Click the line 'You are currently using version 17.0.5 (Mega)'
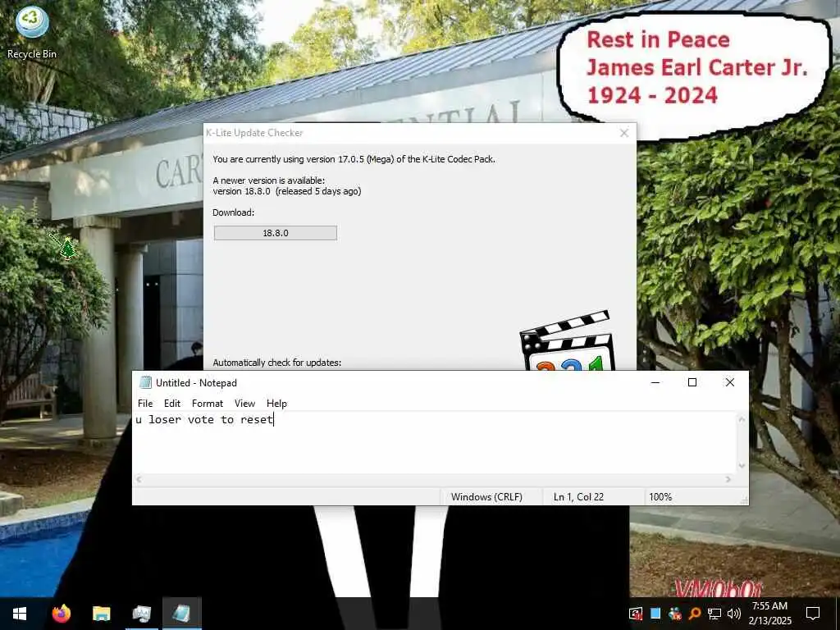840x630 pixels. click(354, 159)
